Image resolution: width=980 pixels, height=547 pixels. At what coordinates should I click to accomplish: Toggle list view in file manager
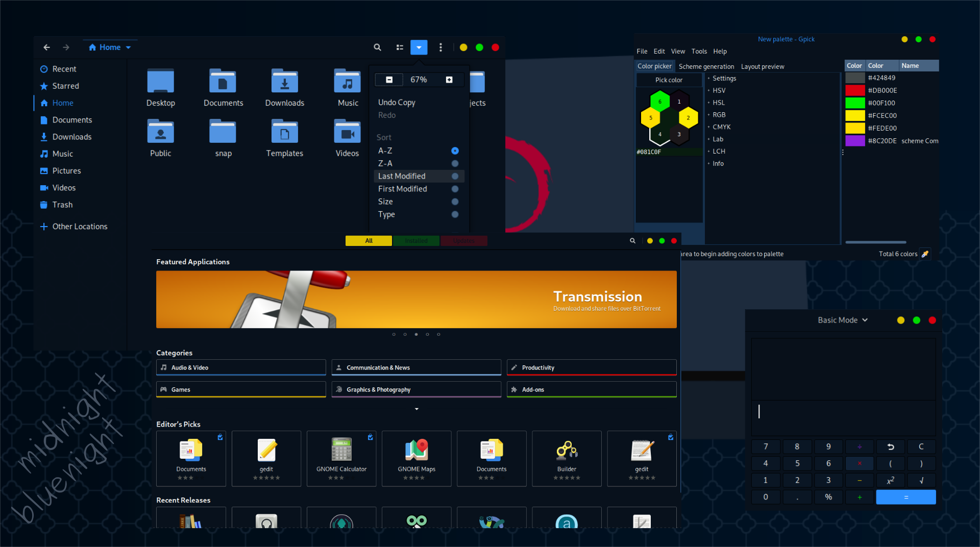(400, 47)
